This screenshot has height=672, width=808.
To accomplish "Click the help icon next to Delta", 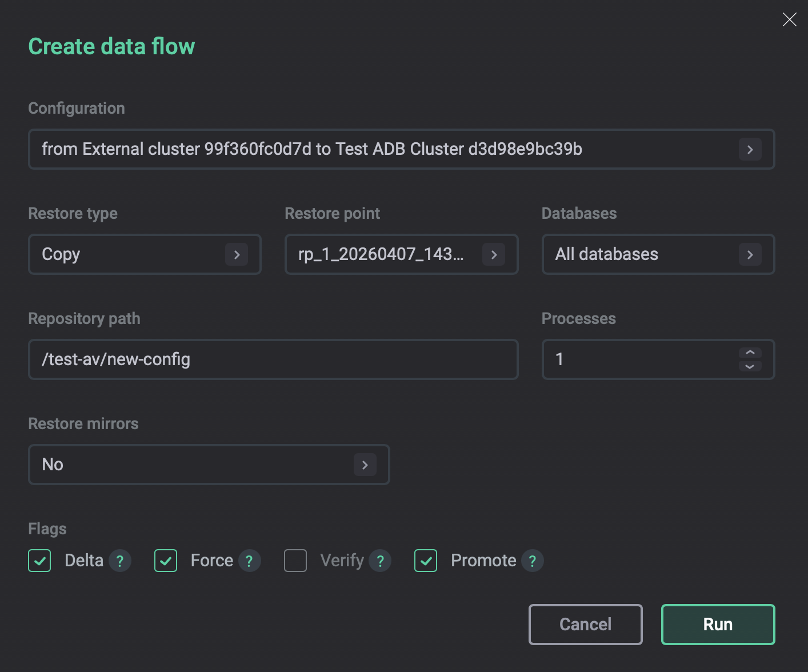I will tap(120, 561).
